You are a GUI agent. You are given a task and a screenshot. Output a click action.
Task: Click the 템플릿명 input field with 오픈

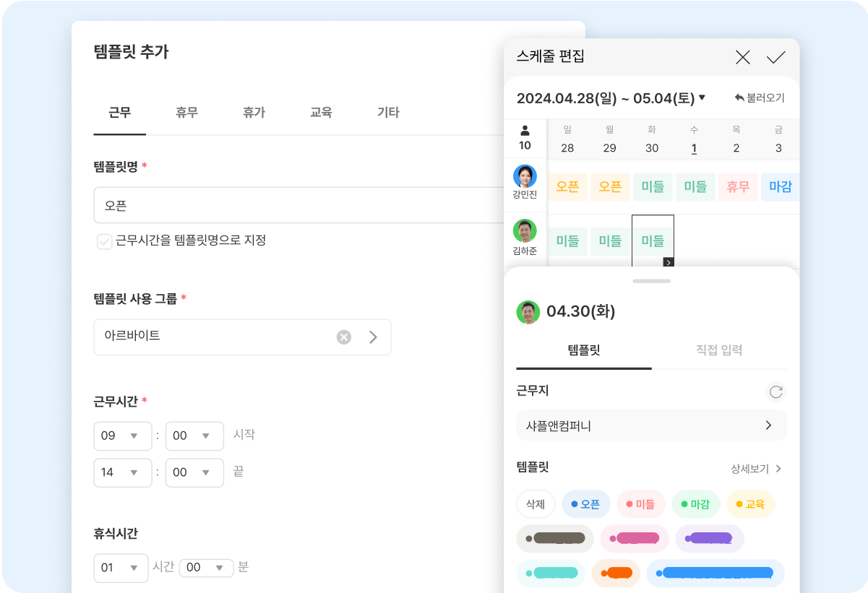[298, 205]
